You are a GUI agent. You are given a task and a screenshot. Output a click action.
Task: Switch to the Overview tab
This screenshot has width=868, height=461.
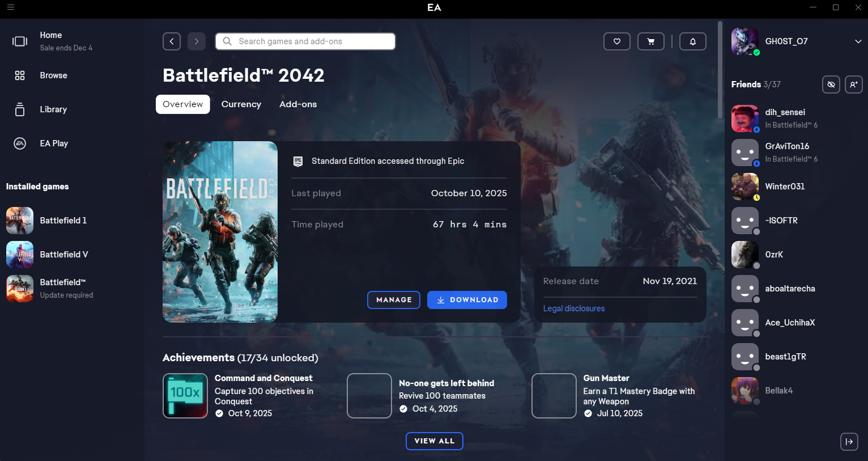tap(183, 104)
